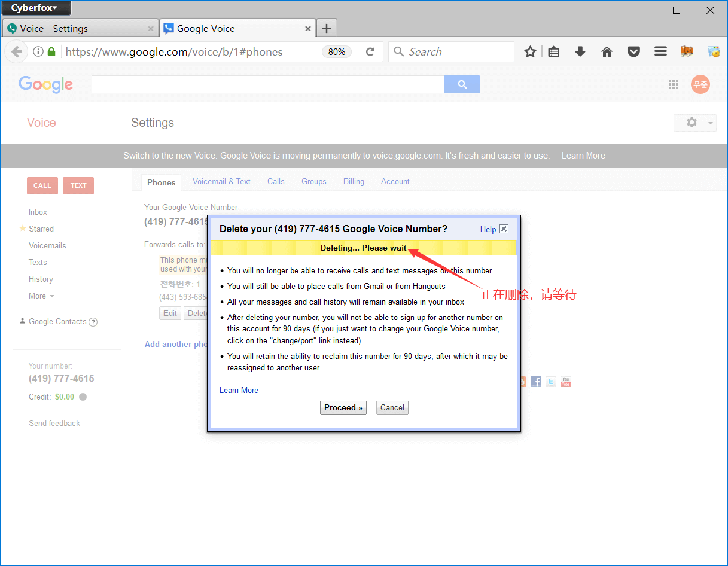This screenshot has height=566, width=728.
Task: Open the Account settings tab
Action: pyautogui.click(x=395, y=181)
